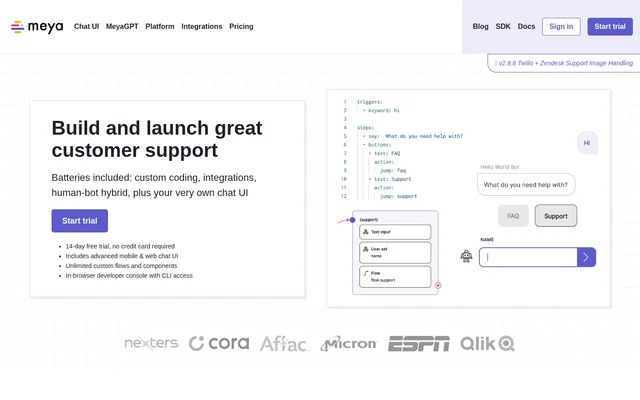Click the Sign in button
The image size is (640, 400).
tap(561, 27)
